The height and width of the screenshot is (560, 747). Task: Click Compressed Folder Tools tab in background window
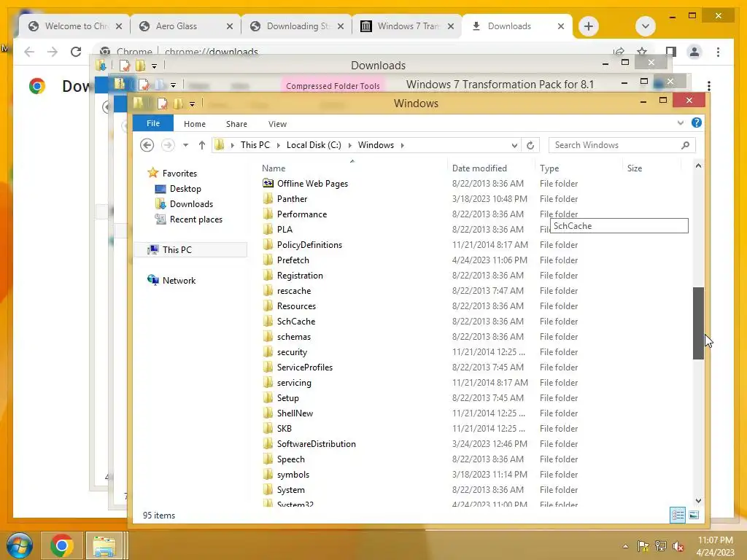point(333,86)
